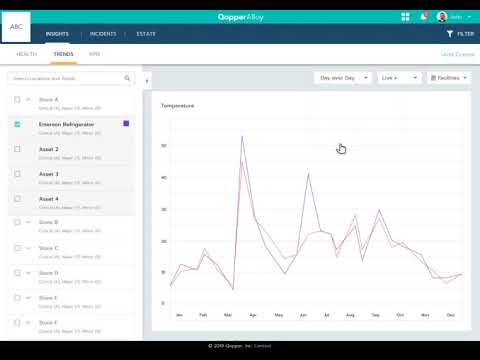Image resolution: width=480 pixels, height=360 pixels.
Task: Check the Store A checkbox
Action: click(x=17, y=99)
